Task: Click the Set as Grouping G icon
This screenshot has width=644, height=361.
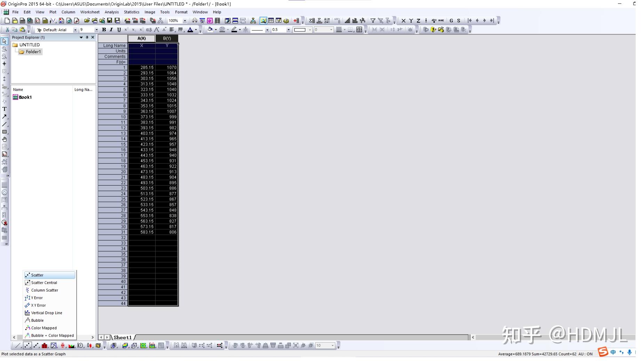Action: click(451, 21)
